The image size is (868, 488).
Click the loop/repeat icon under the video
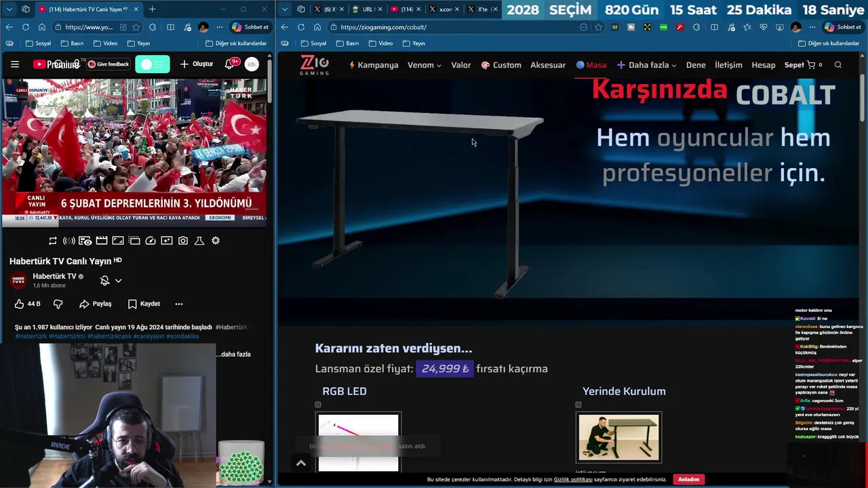point(53,241)
